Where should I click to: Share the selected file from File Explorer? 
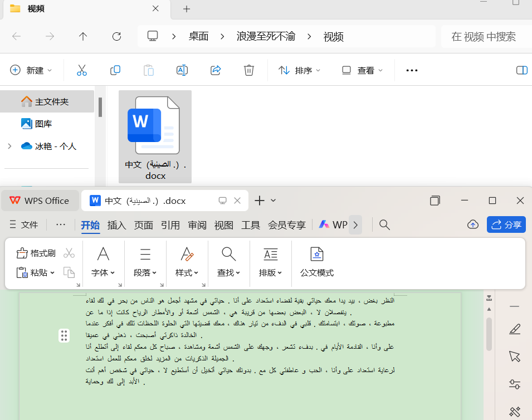tap(216, 70)
